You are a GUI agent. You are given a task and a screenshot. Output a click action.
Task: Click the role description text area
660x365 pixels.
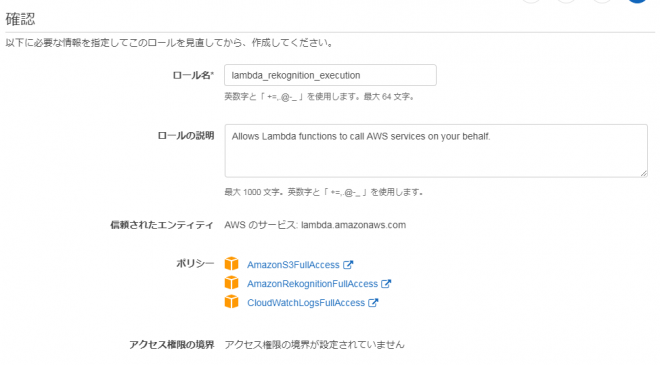click(436, 151)
